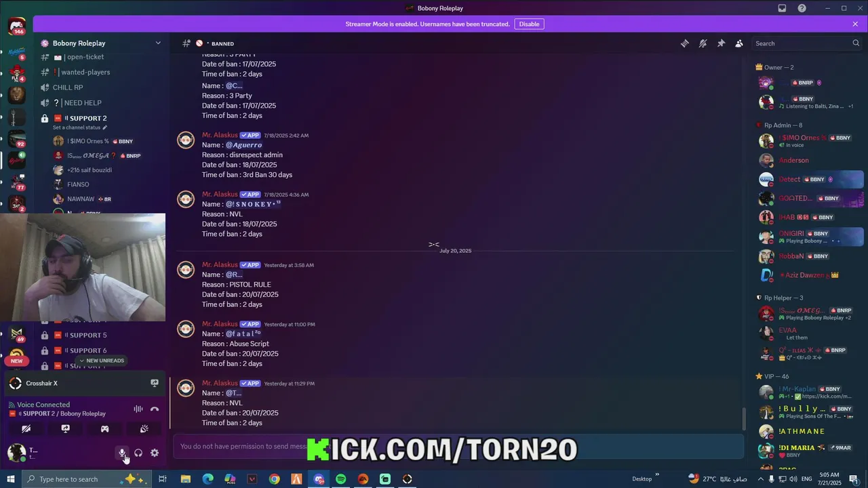Click the @fatal mention

243,334
